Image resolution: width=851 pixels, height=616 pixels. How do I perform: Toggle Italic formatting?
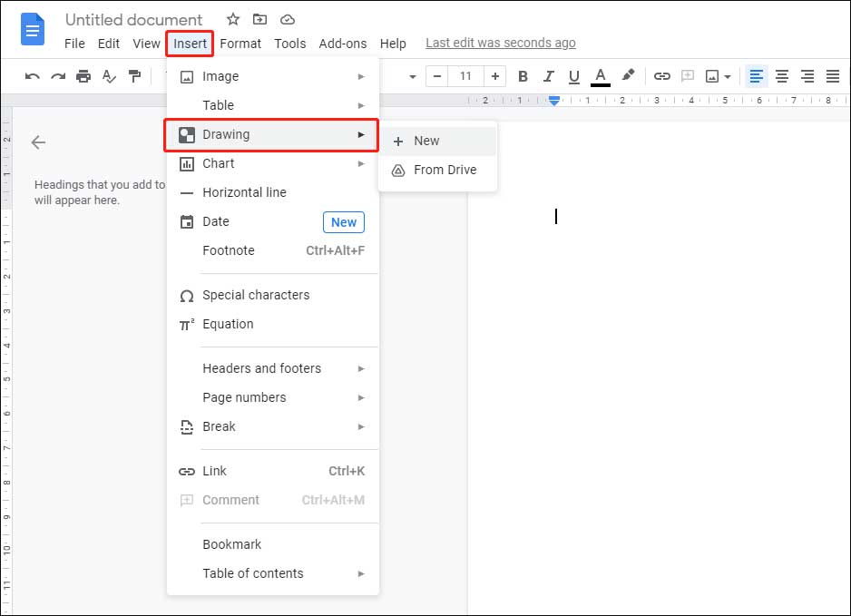tap(548, 76)
